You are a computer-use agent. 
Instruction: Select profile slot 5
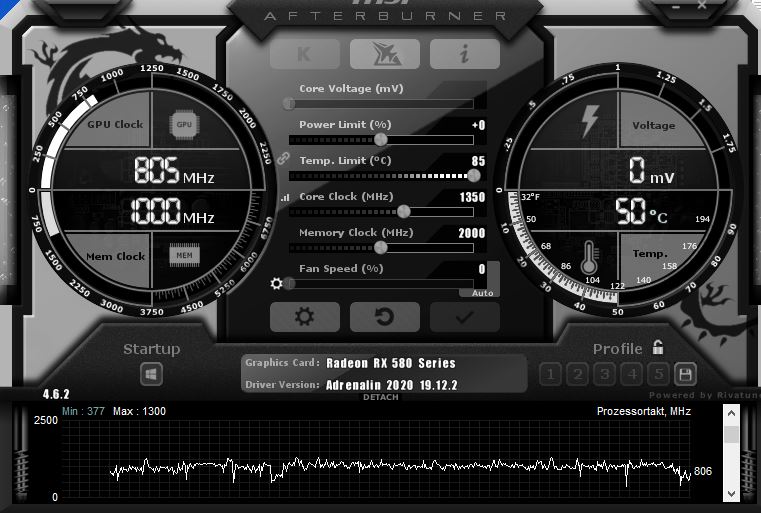pyautogui.click(x=659, y=374)
